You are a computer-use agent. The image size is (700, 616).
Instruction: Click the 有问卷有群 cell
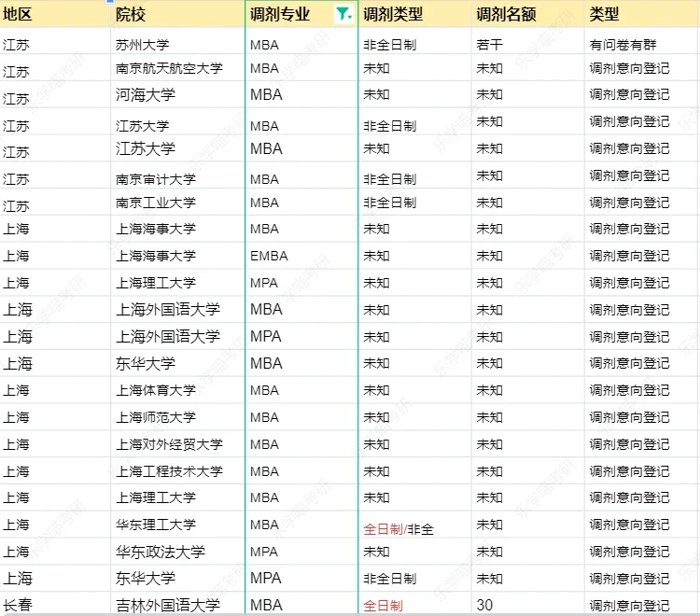pos(623,45)
